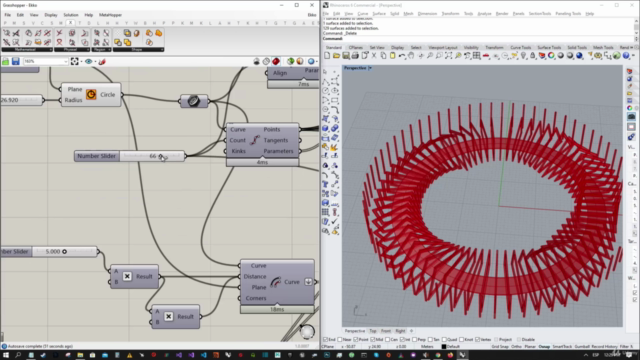This screenshot has height=360, width=640.
Task: Toggle the Vertex osnap checkbox
Action: pos(478,339)
